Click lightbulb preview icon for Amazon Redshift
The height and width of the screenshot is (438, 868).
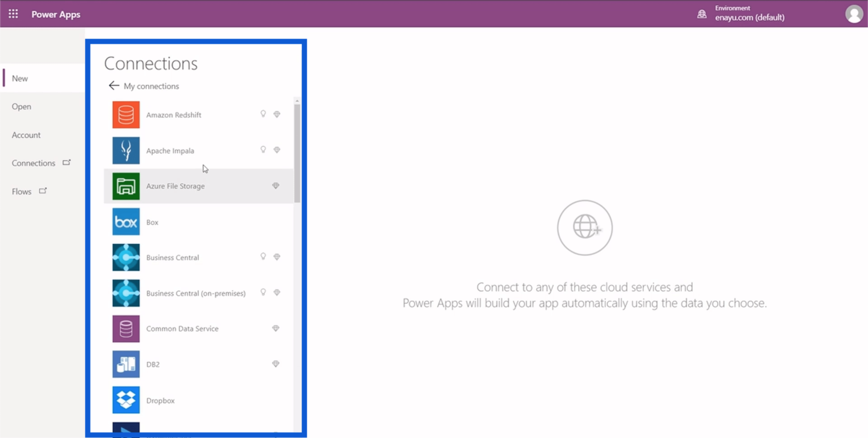(263, 114)
